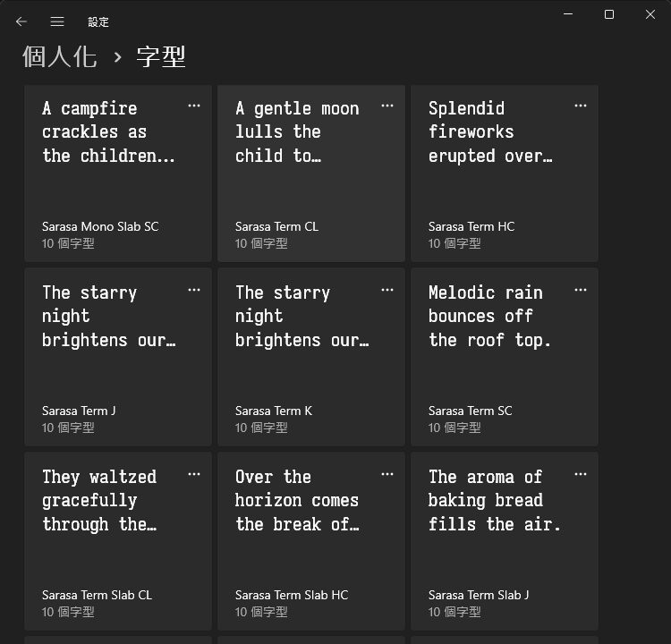The image size is (671, 644).
Task: Open more options for Sarasa Term Slab J
Action: pos(581,474)
